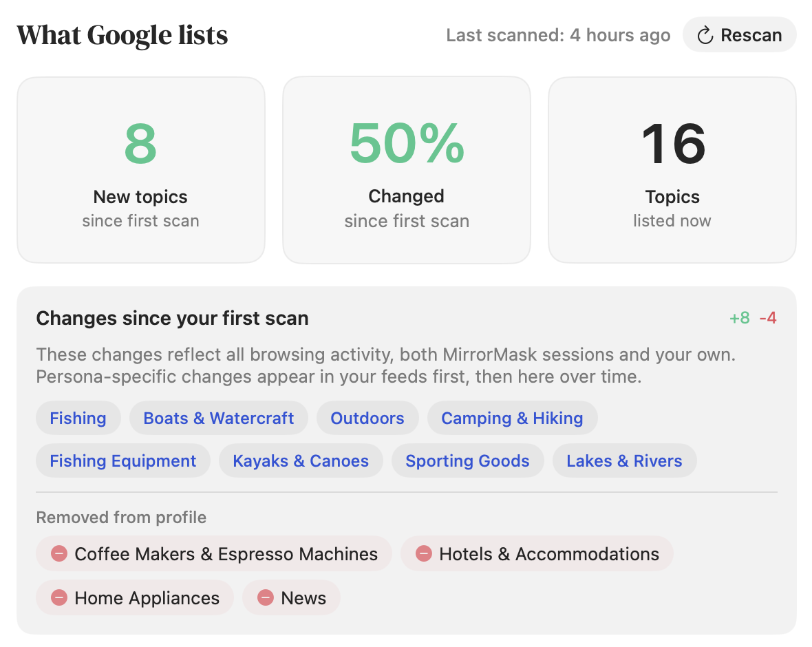Open the Lakes & Rivers topic chip
The height and width of the screenshot is (647, 812).
tap(624, 460)
